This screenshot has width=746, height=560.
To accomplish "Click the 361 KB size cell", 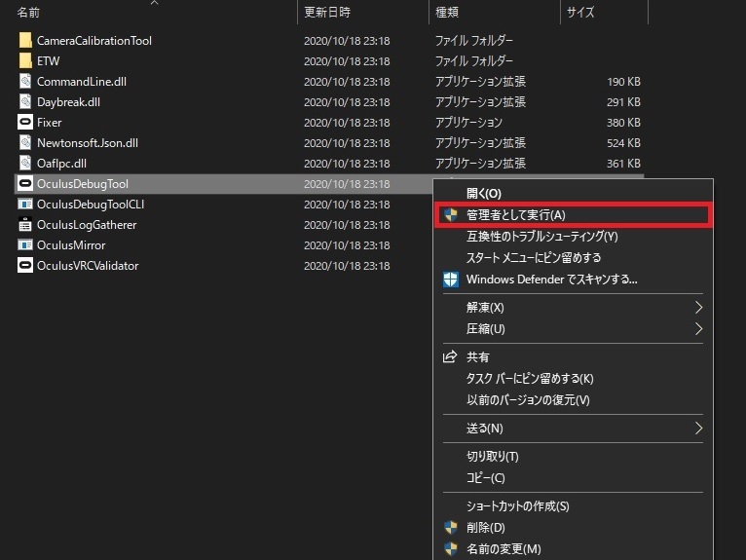I will pos(623,164).
